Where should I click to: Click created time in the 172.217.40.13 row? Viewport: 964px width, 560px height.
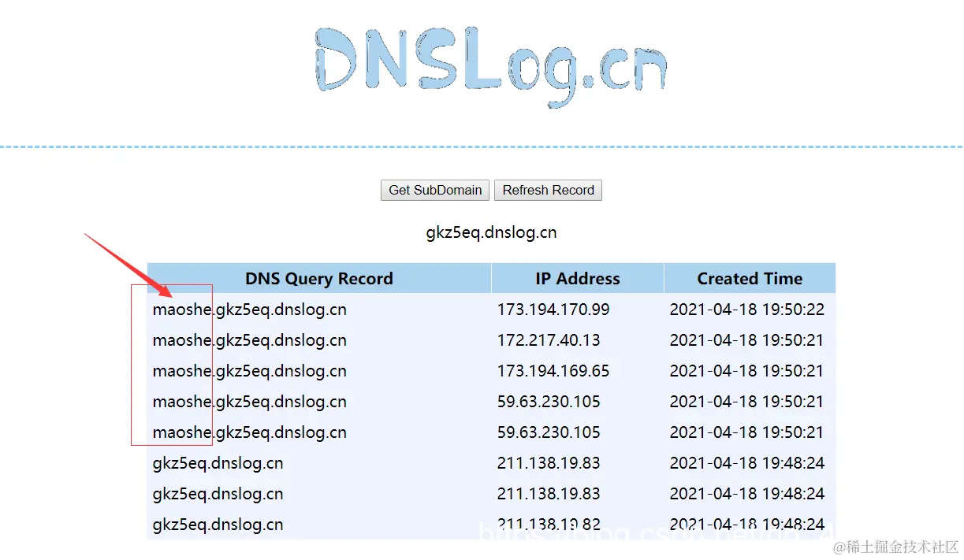[747, 340]
